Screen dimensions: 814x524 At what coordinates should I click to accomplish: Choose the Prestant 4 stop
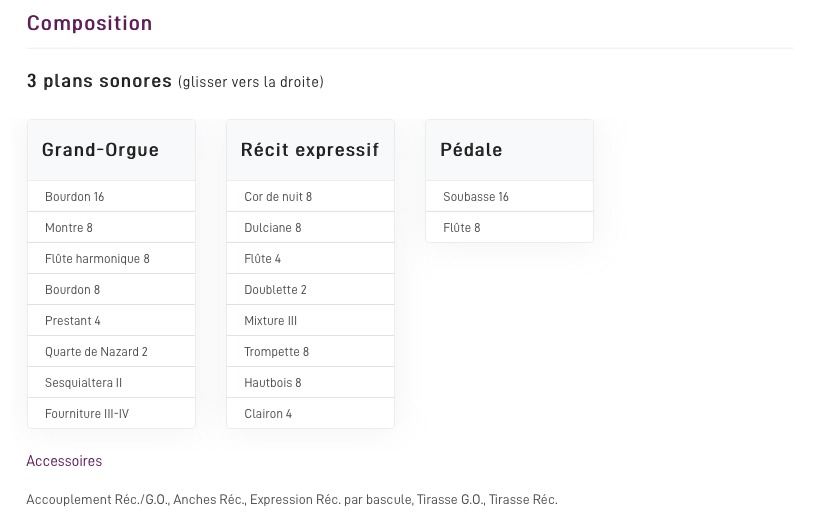[73, 321]
